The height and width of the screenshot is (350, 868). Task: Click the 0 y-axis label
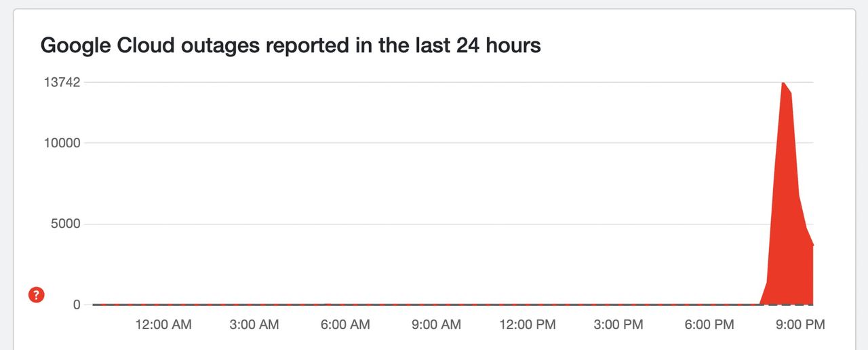pyautogui.click(x=77, y=305)
